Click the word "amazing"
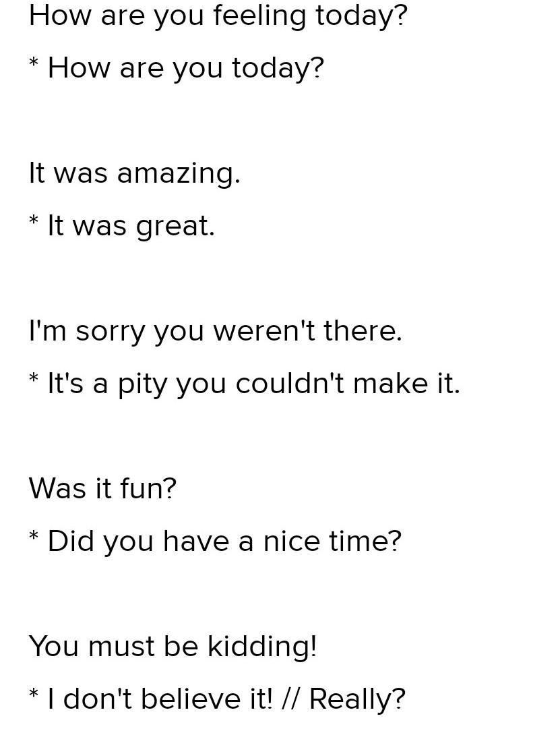This screenshot has height=733, width=560. pyautogui.click(x=178, y=174)
